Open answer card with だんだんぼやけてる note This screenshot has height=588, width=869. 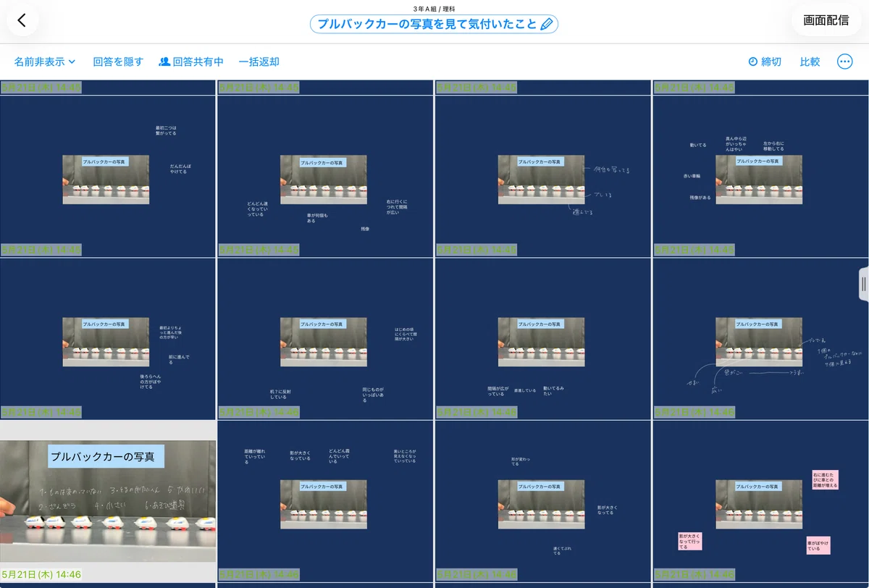pyautogui.click(x=108, y=176)
